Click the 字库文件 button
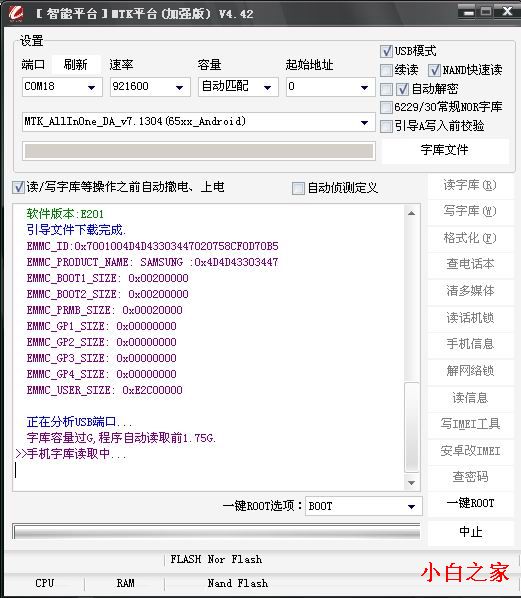Viewport: 521px width, 598px height. [445, 150]
